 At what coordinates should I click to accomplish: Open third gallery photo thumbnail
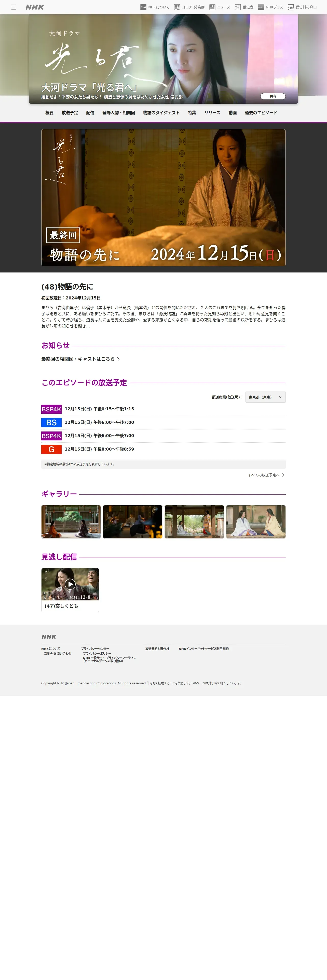[x=194, y=522]
